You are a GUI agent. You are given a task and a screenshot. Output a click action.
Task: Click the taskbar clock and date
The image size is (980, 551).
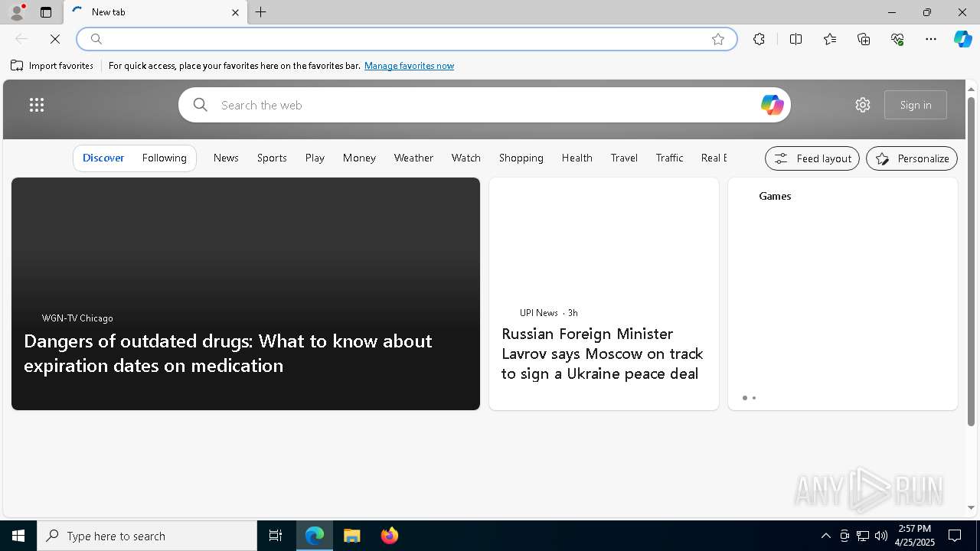(915, 536)
